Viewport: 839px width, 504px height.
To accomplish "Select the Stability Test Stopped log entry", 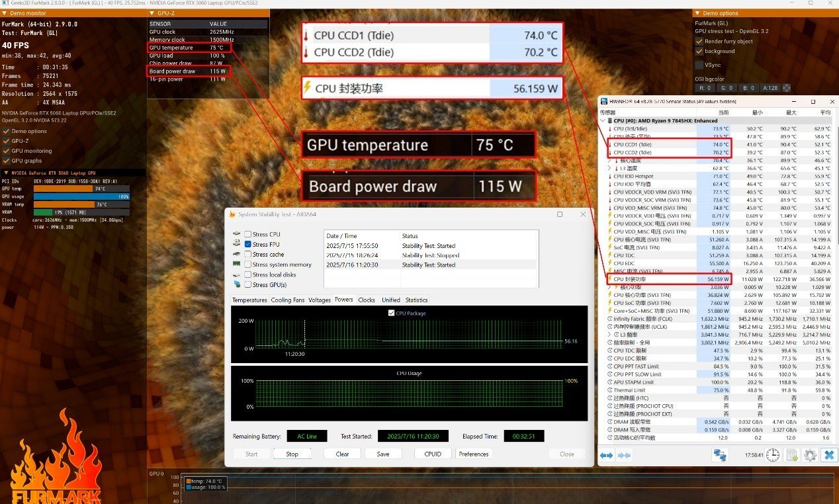I will click(431, 255).
